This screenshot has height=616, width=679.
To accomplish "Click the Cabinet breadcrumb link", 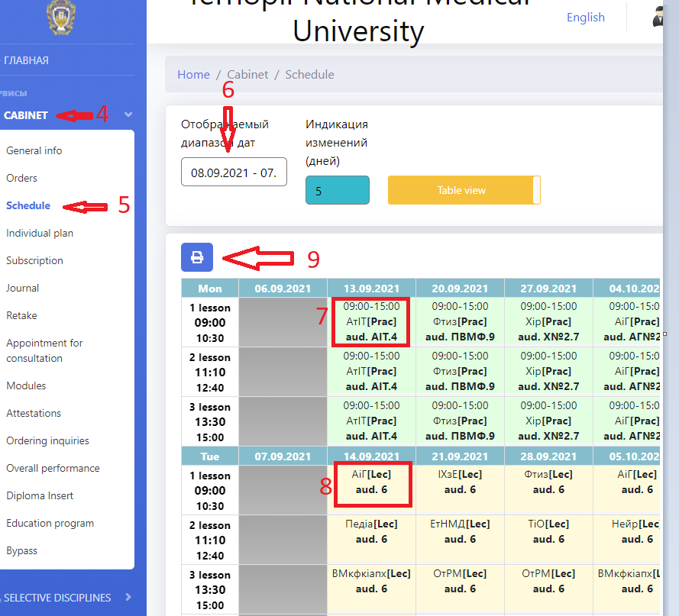I will (x=247, y=74).
